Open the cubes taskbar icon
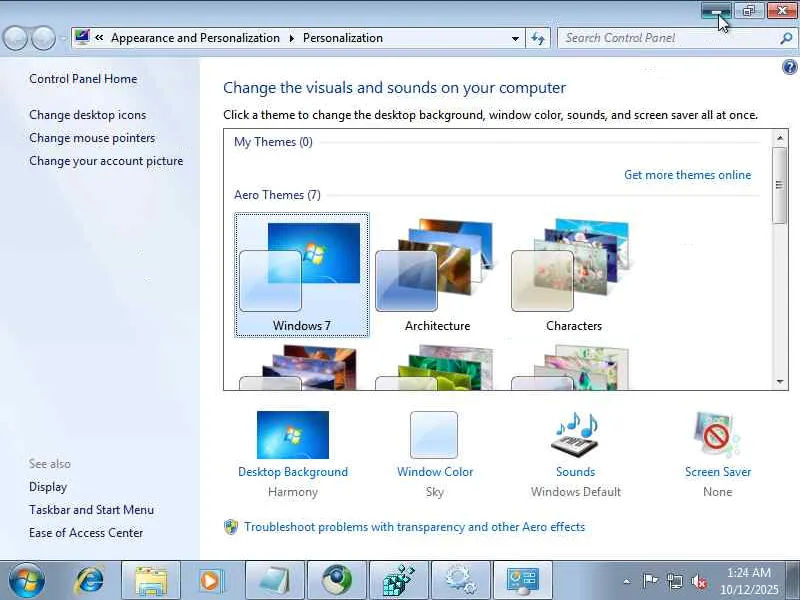Image resolution: width=800 pixels, height=600 pixels. [399, 581]
